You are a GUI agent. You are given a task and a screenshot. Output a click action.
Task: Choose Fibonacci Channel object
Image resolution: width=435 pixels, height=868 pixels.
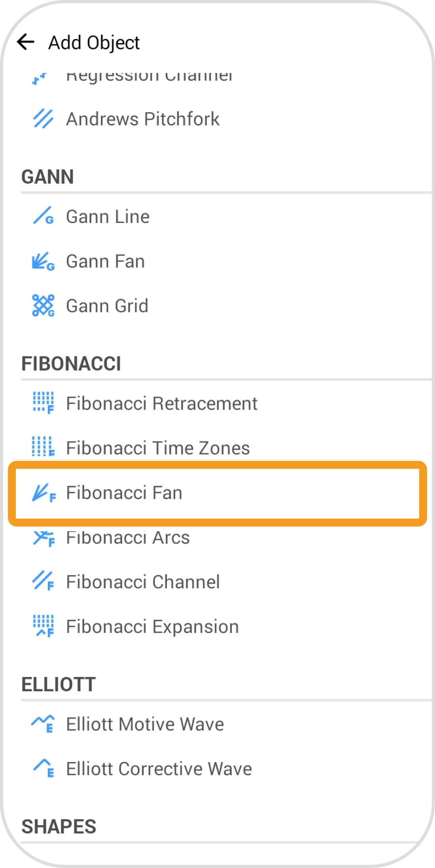[143, 582]
